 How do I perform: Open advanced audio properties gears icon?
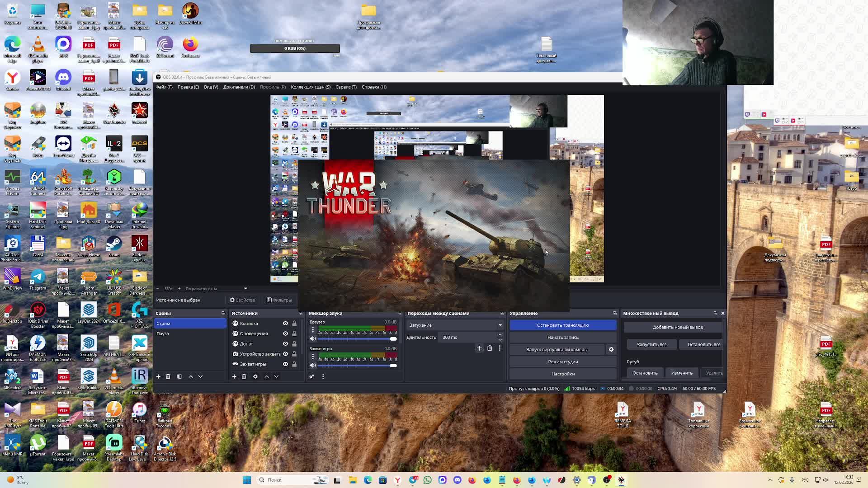[311, 376]
